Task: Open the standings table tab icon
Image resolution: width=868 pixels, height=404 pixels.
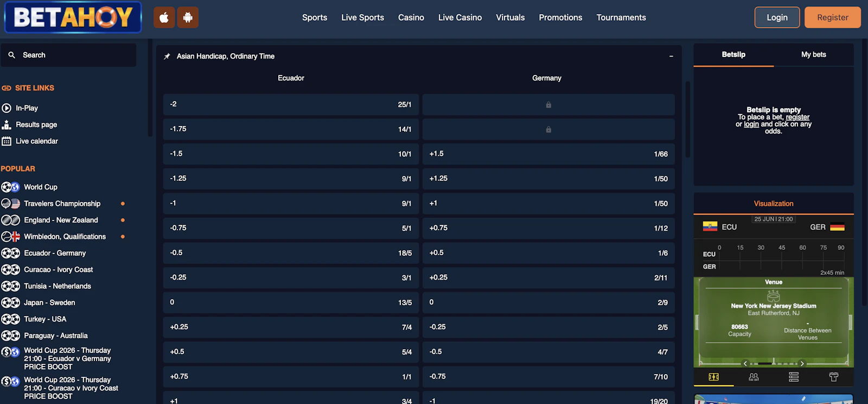Action: pyautogui.click(x=794, y=377)
